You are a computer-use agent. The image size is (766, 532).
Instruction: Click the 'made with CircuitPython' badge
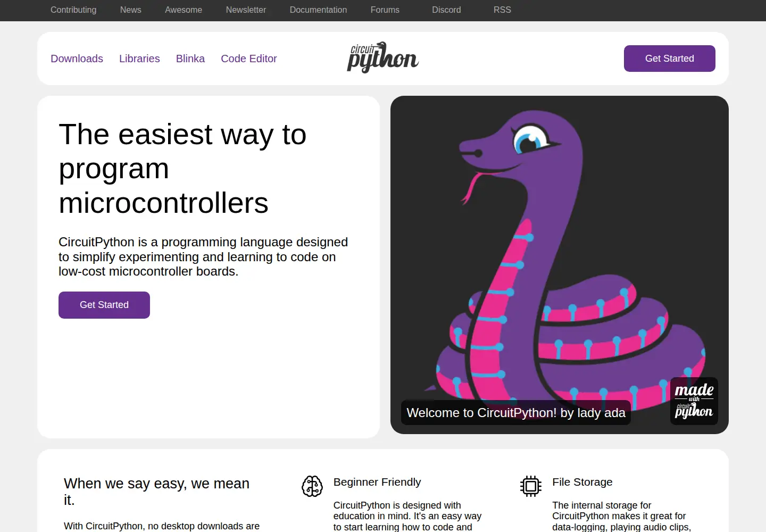pyautogui.click(x=694, y=401)
